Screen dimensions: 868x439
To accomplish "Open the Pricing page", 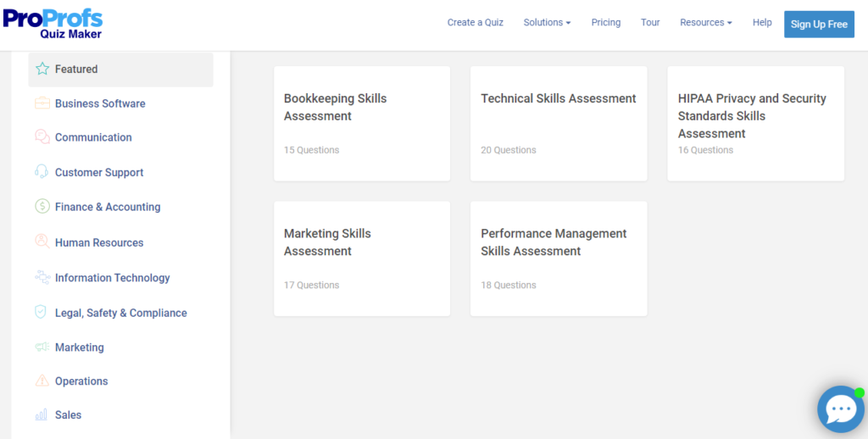I will [x=606, y=23].
